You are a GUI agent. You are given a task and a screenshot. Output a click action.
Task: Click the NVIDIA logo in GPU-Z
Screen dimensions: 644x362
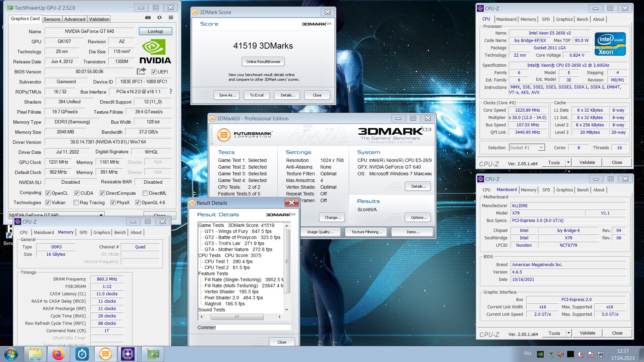[x=155, y=51]
